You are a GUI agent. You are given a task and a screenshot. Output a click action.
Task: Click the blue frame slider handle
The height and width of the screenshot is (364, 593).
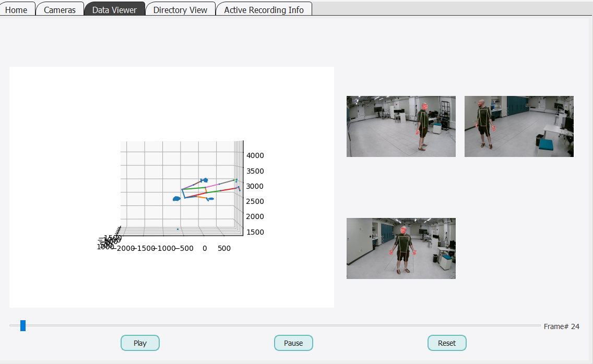23,326
